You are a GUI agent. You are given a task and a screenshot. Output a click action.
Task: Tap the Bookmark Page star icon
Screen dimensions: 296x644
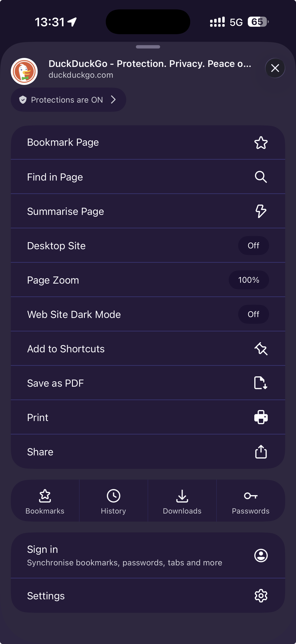click(x=261, y=143)
